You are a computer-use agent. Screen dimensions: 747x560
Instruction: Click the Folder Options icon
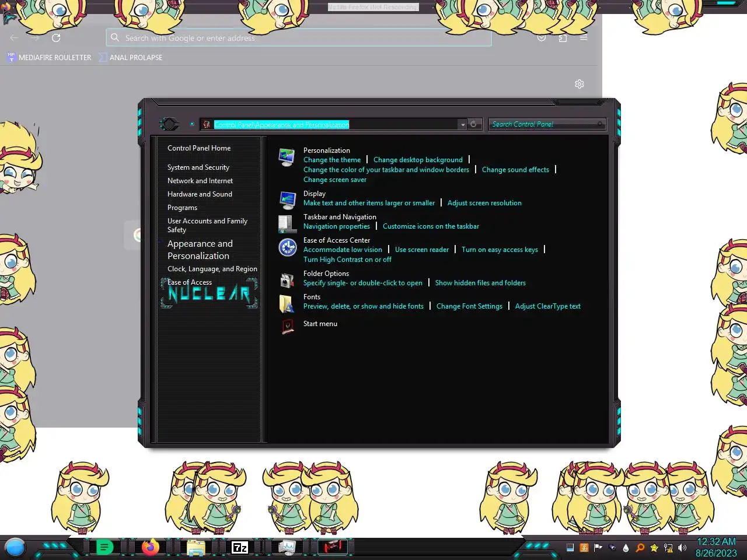[287, 281]
